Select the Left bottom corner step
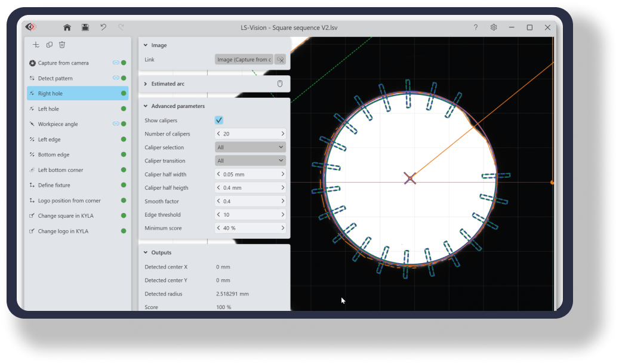The width and height of the screenshot is (619, 364). tap(60, 170)
